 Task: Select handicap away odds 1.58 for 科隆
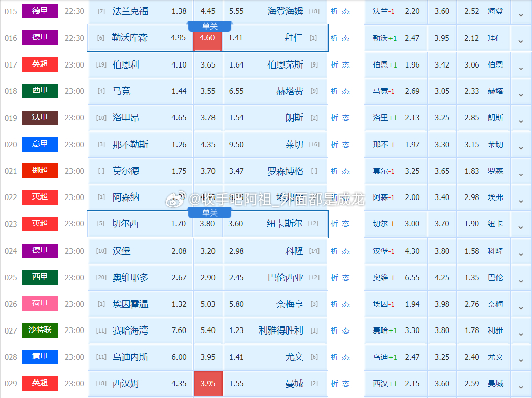click(472, 251)
